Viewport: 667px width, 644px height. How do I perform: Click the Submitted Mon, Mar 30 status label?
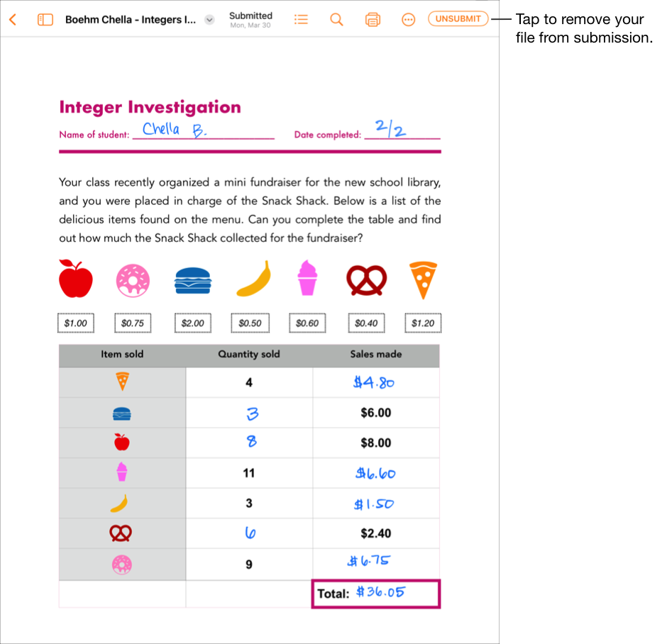[x=250, y=19]
